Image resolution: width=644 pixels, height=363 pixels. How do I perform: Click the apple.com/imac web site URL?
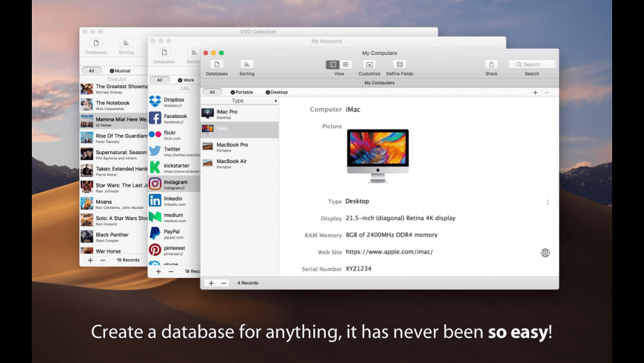pyautogui.click(x=389, y=252)
